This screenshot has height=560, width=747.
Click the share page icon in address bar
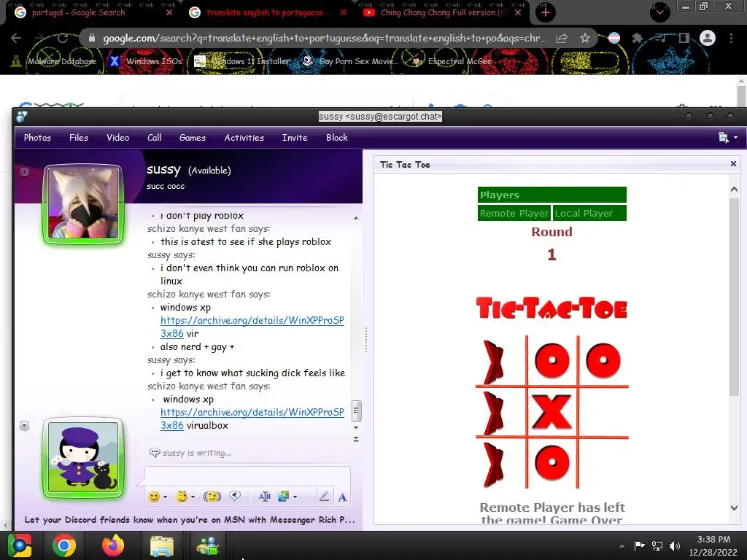pos(562,38)
